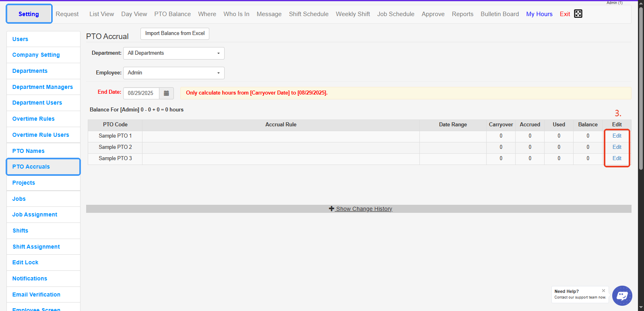
Task: Open the support chat bubble icon
Action: tap(622, 296)
